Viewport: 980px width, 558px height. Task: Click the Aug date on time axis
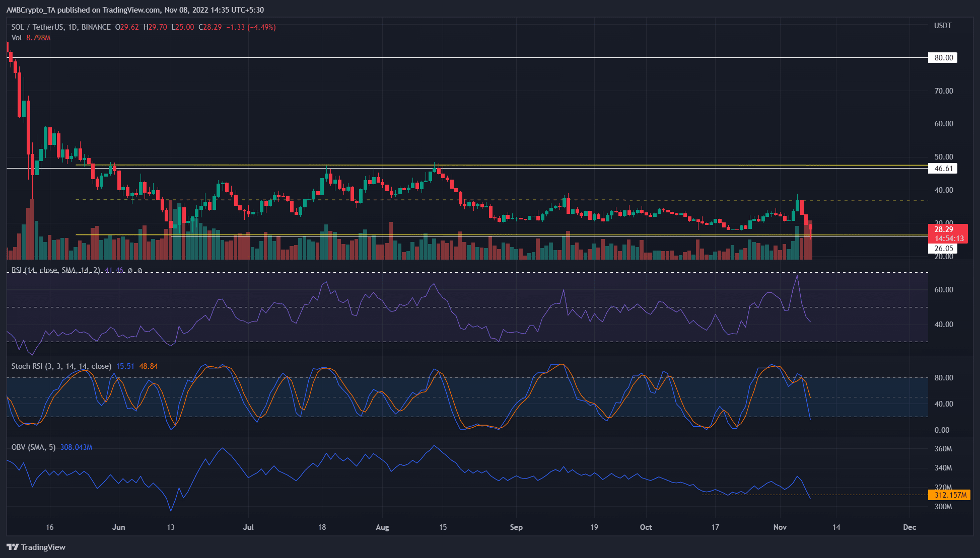383,527
